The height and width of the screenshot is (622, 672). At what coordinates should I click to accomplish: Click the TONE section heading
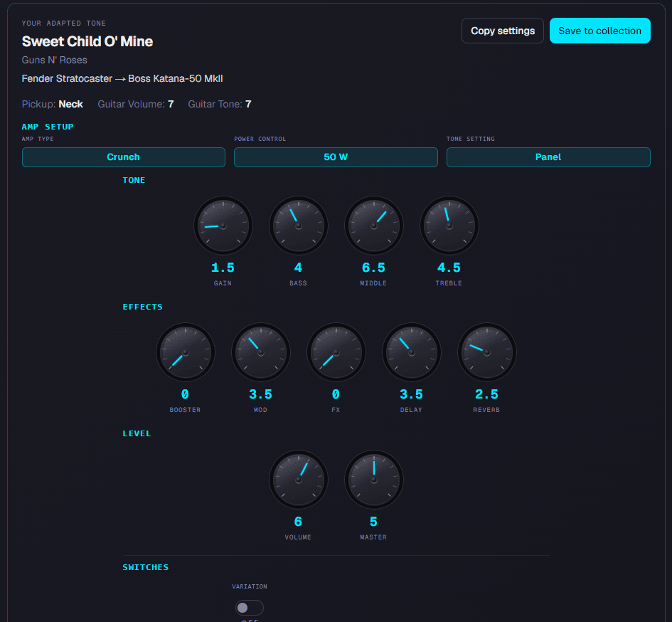[x=134, y=180]
